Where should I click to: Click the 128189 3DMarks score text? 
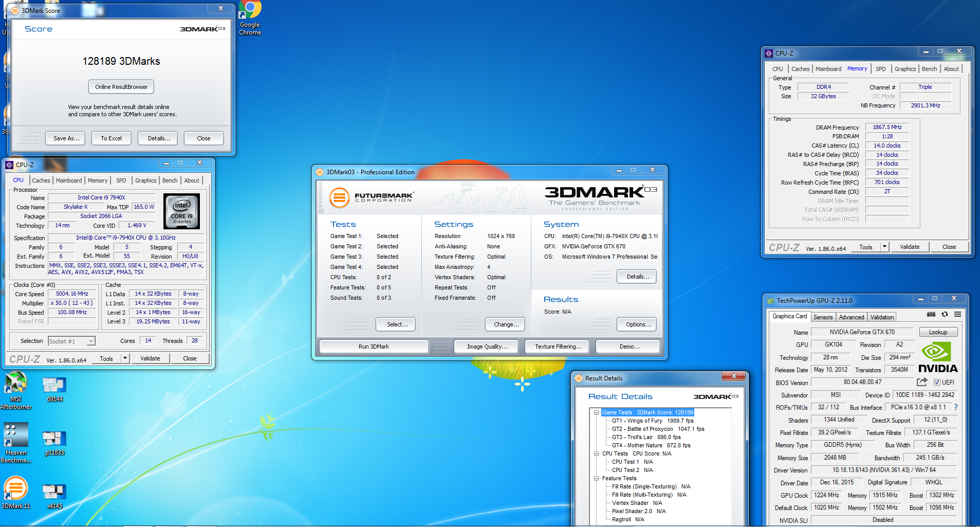tap(121, 61)
